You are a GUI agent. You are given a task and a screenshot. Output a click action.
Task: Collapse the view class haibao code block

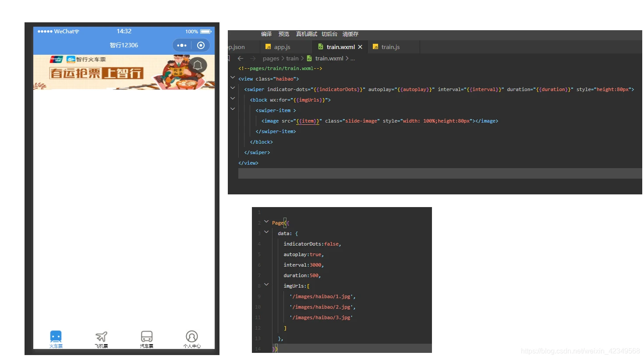233,77
